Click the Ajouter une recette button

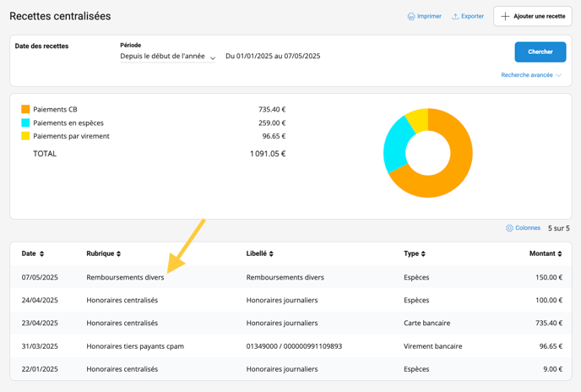tap(532, 16)
